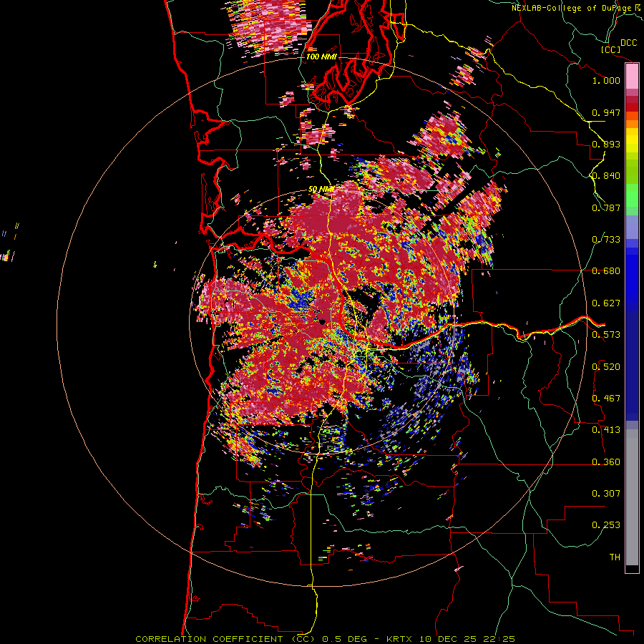Click the 0.413 scale value
The height and width of the screenshot is (644, 644).
click(x=606, y=430)
